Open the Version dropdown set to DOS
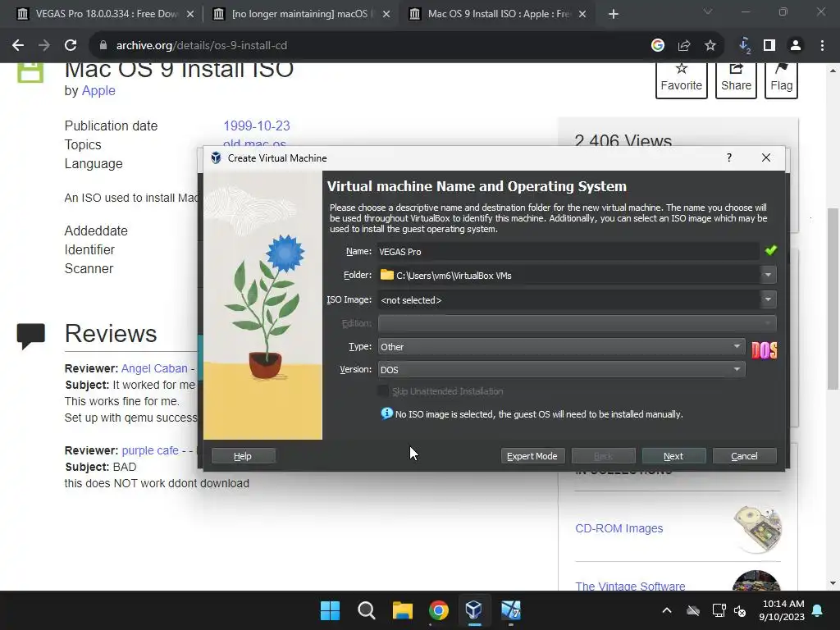 pos(561,369)
